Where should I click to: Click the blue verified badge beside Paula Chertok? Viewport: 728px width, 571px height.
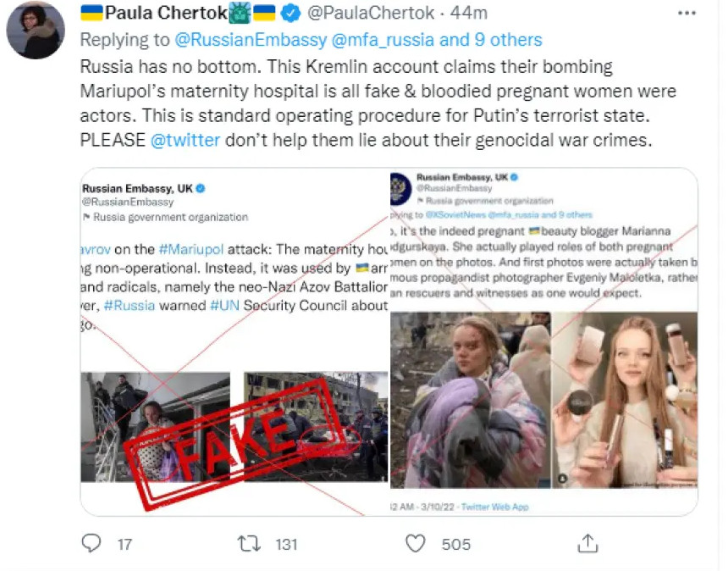[290, 13]
